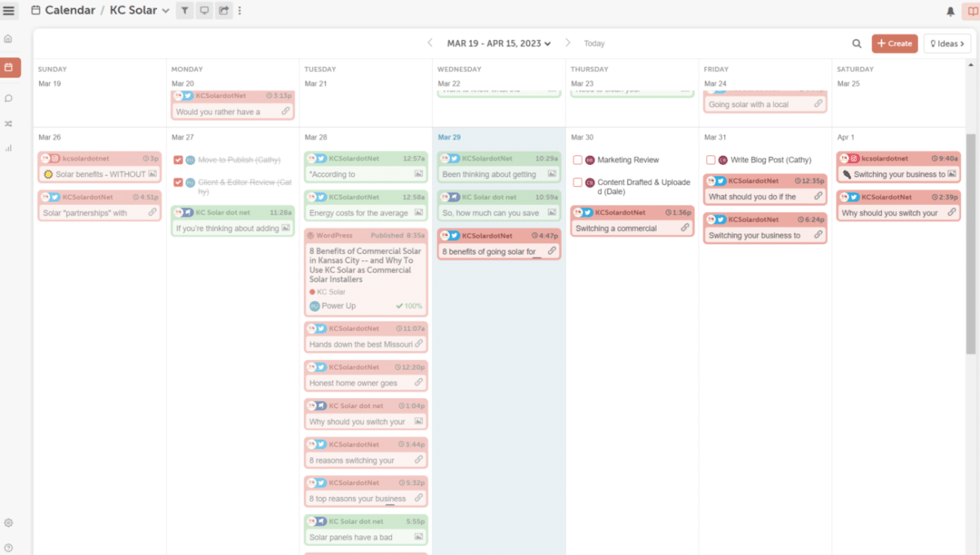Click the notifications bell icon
Screen dimensions: 980x555
[951, 10]
